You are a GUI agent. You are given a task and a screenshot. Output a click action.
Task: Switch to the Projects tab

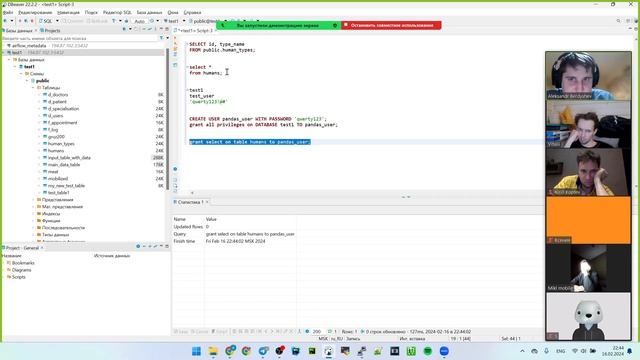[x=50, y=31]
